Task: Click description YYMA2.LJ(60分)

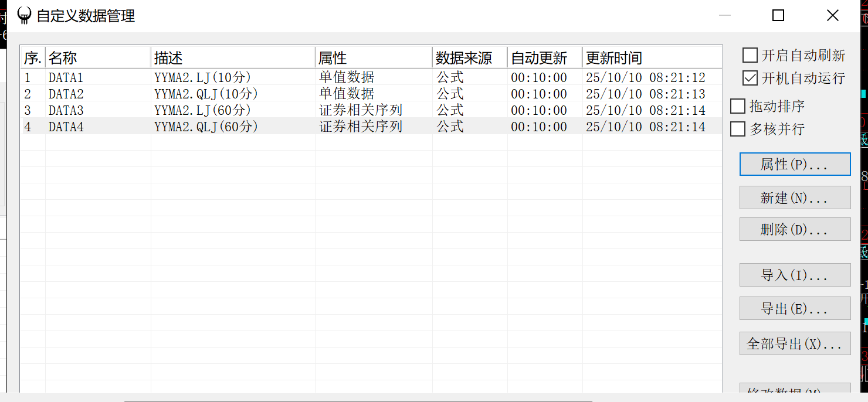Action: (x=202, y=110)
